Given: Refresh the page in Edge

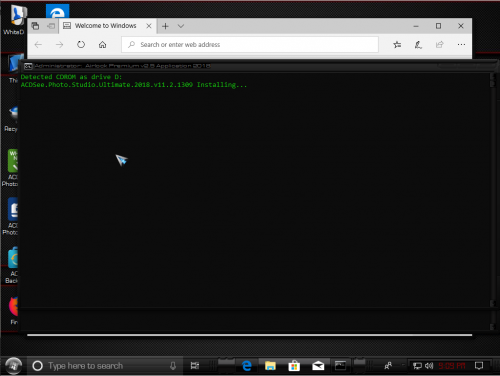Looking at the screenshot, I should (x=81, y=45).
